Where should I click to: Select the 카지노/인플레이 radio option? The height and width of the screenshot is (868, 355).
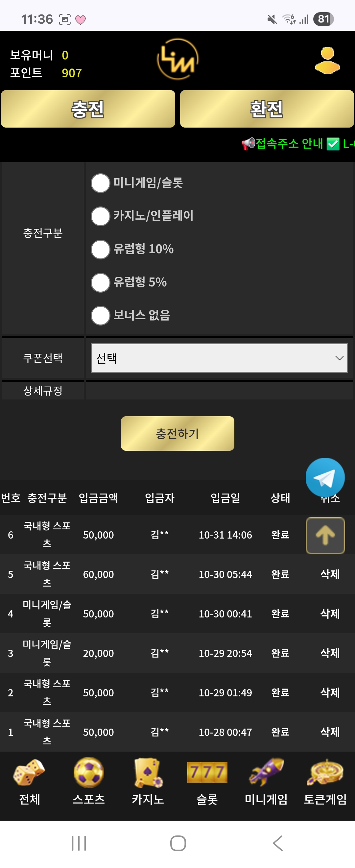coord(100,216)
